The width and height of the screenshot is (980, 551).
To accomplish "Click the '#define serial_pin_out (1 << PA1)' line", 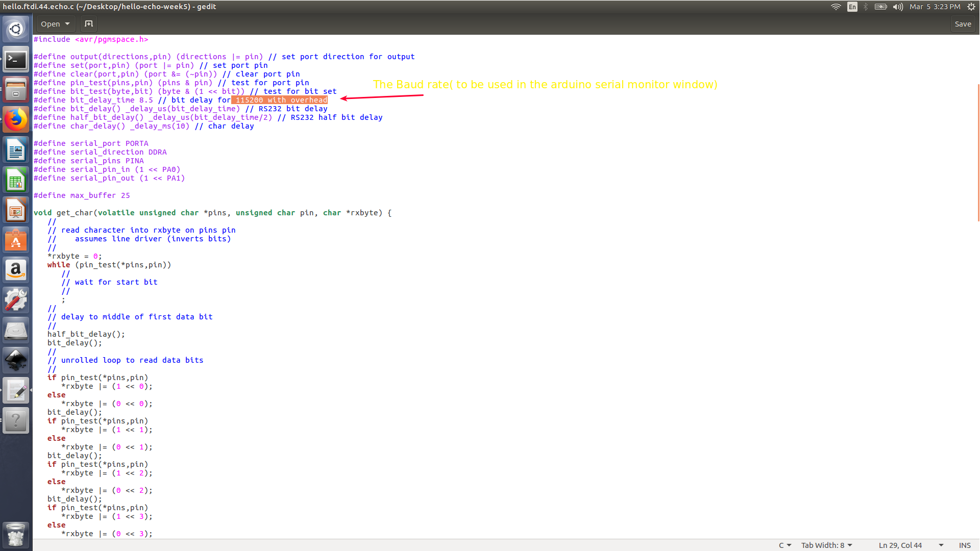I will coord(109,178).
